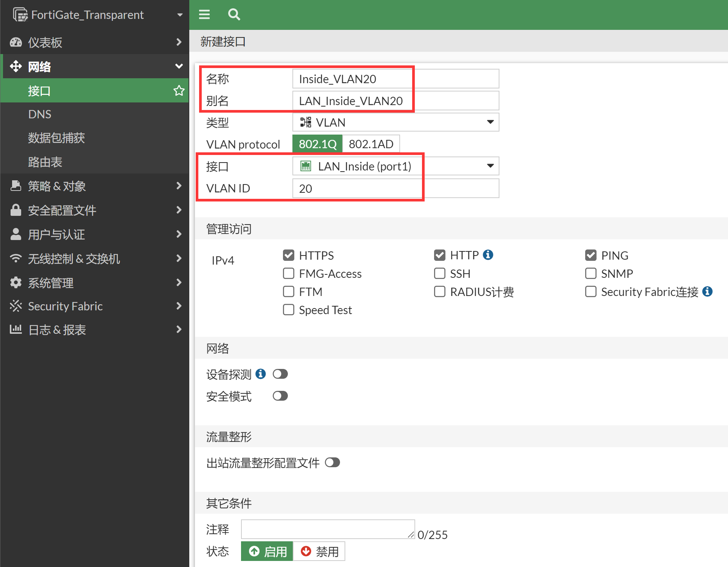The width and height of the screenshot is (728, 567).
Task: Select the 802.1AD protocol button
Action: [371, 144]
